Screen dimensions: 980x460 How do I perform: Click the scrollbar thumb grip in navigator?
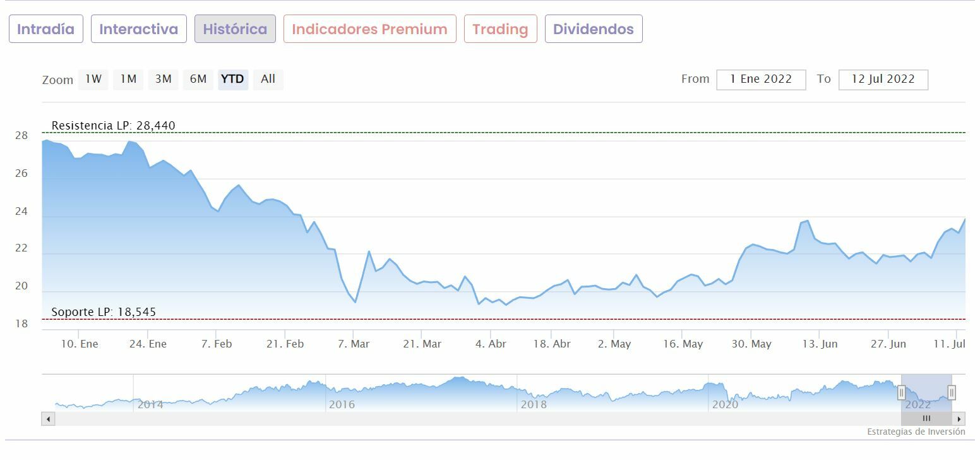pyautogui.click(x=926, y=418)
